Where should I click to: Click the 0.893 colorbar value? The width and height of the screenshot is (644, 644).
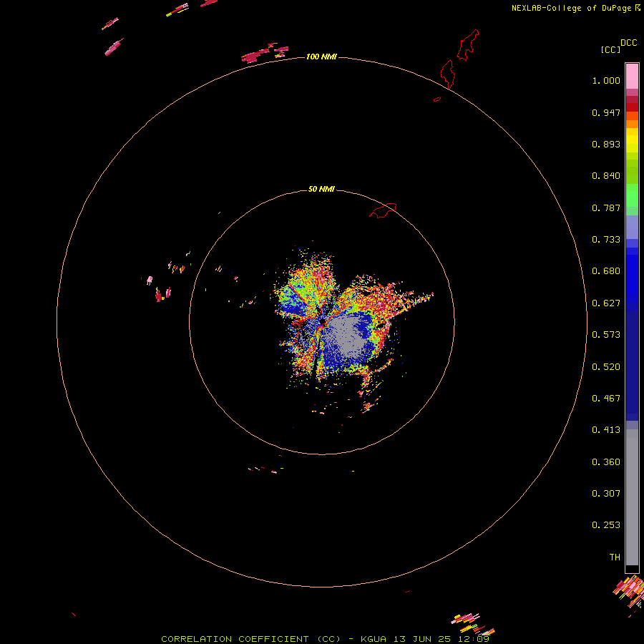point(606,144)
